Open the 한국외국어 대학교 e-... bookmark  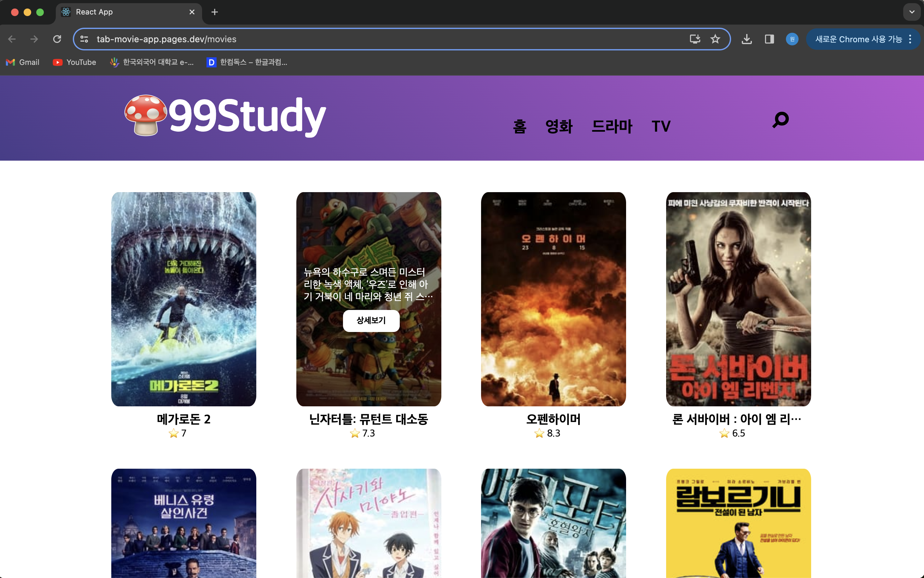click(x=152, y=62)
